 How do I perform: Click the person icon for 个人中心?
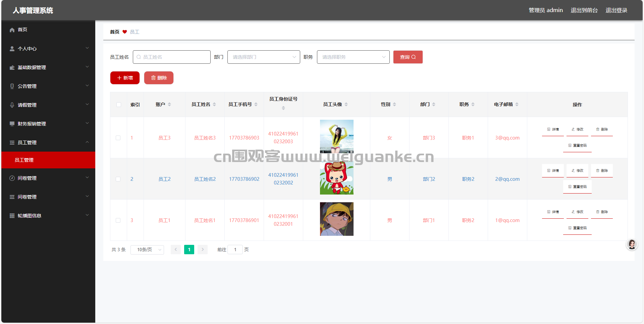[x=12, y=49]
